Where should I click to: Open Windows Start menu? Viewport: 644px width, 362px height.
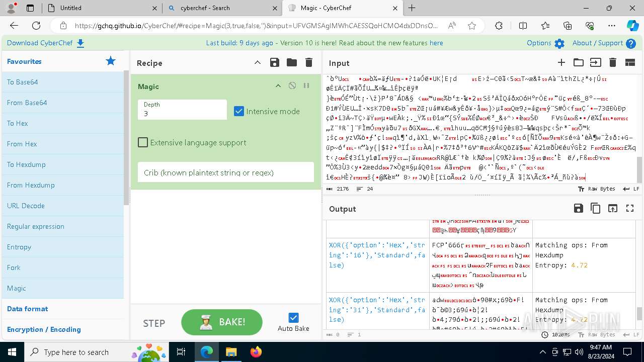pos(12,352)
